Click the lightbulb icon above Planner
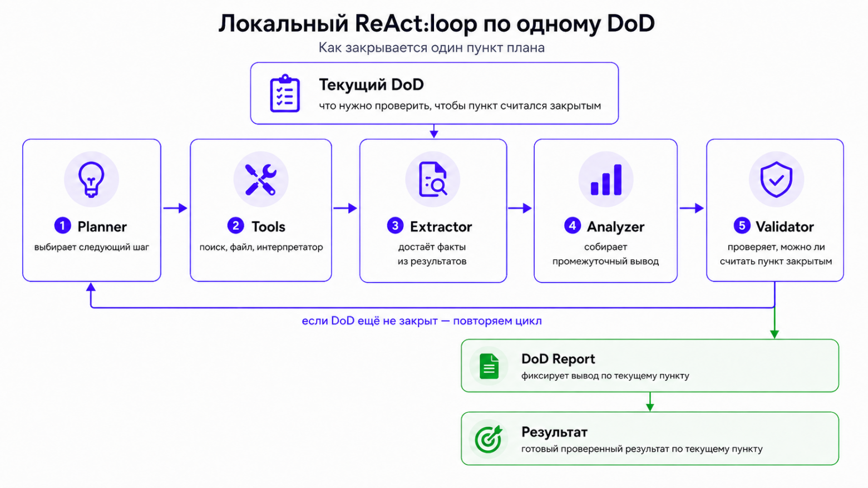The image size is (868, 488). [x=91, y=179]
